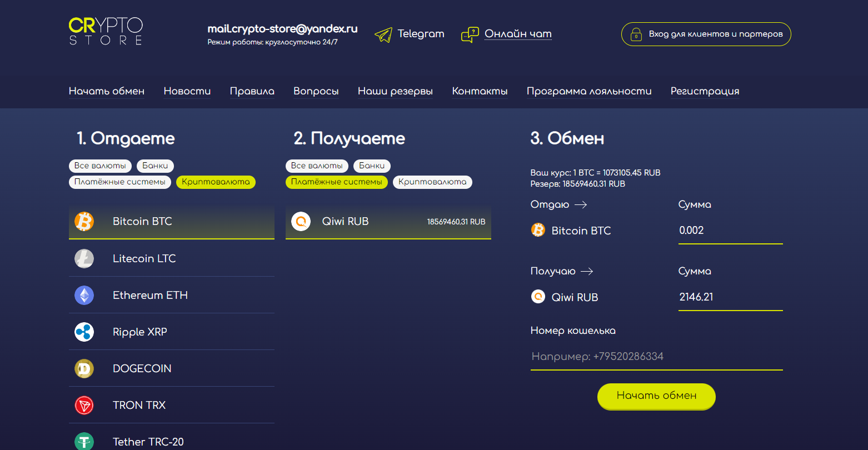Open 'Программа лояльности' menu item

[589, 91]
